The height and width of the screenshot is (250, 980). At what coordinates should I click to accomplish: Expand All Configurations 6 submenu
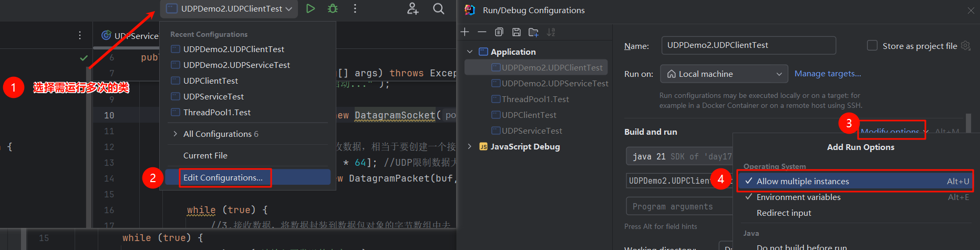click(248, 134)
